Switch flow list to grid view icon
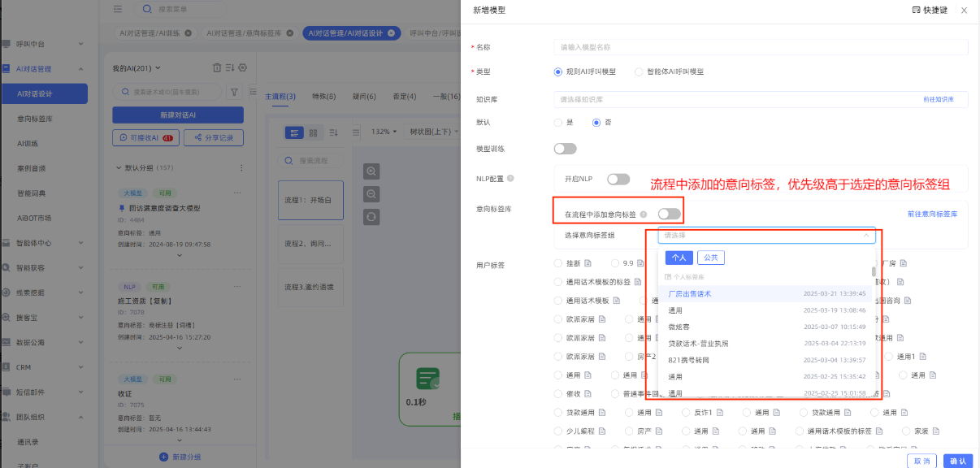The image size is (980, 468). pyautogui.click(x=313, y=132)
